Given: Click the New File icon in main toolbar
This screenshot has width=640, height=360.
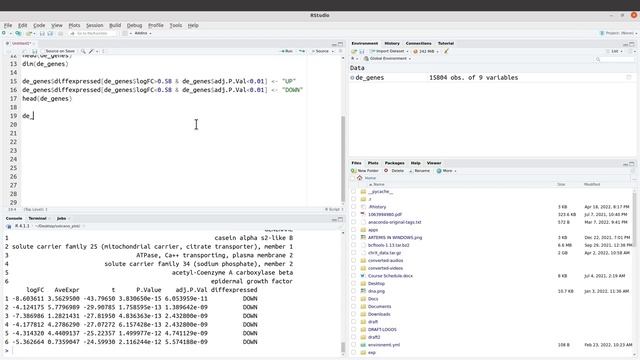Looking at the screenshot, I should click(4, 33).
